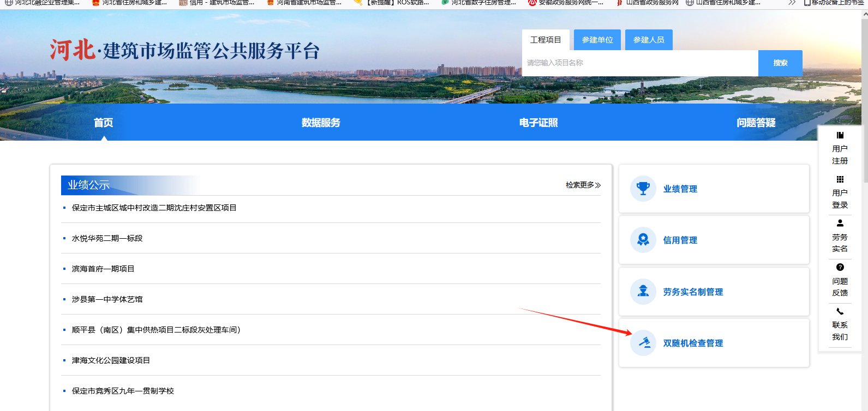
Task: Open the 滨海首府一期项目 entry
Action: [x=103, y=269]
